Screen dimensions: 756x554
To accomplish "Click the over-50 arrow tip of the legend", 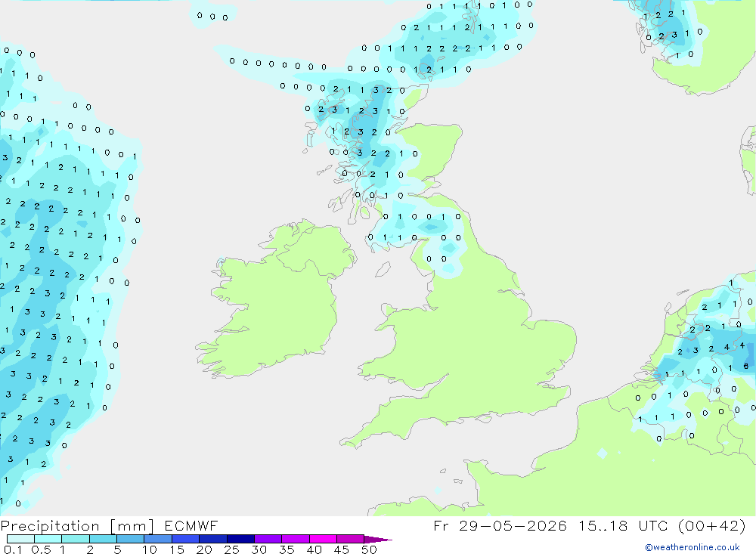I will pos(378,540).
